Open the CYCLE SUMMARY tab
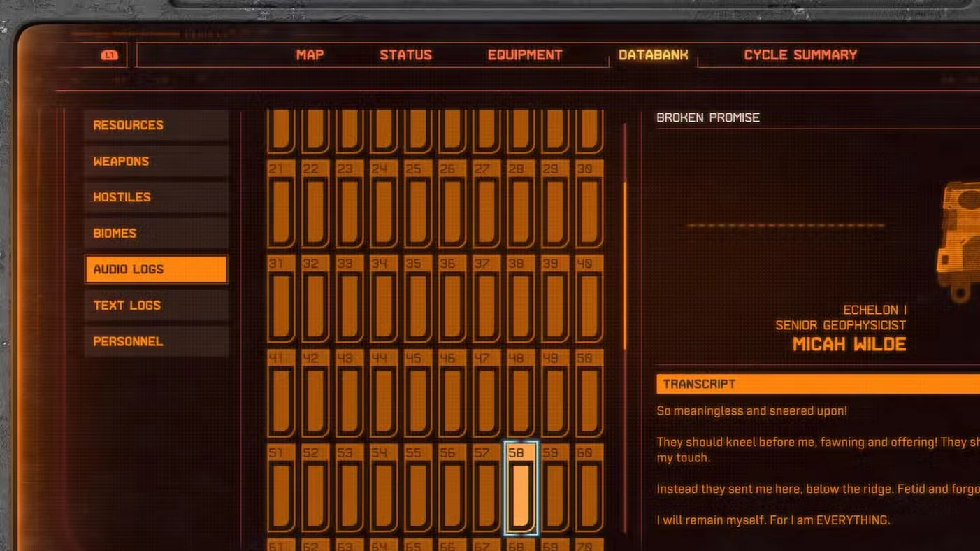 coord(800,55)
